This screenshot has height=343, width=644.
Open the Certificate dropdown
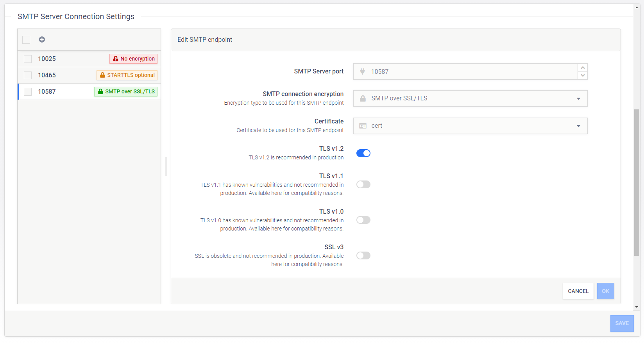pyautogui.click(x=470, y=126)
